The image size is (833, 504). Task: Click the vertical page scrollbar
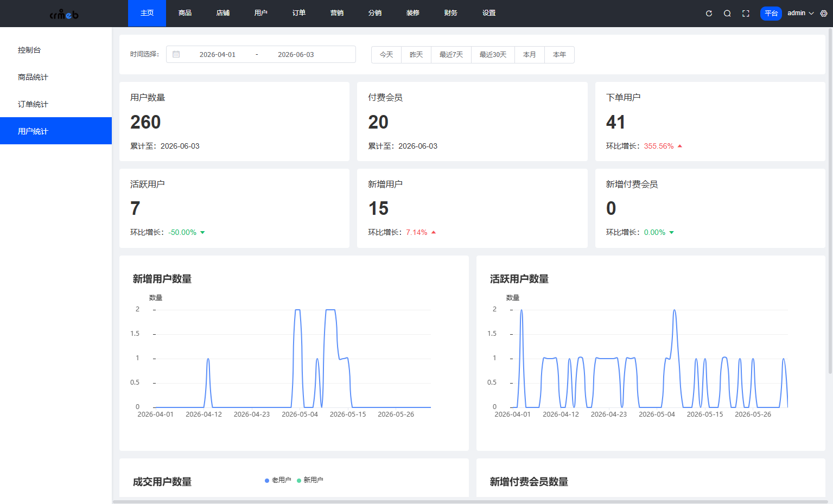click(830, 201)
